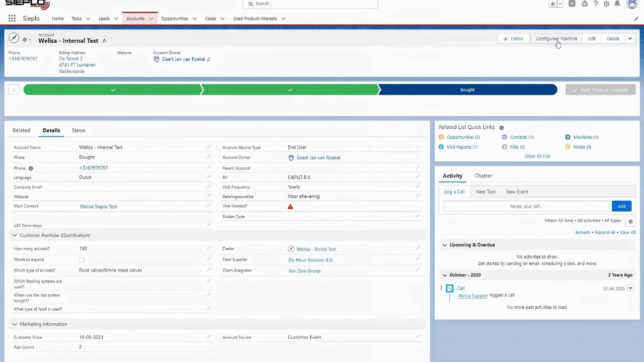This screenshot has height=362, width=644.
Task: Click the blue Add call button
Action: pyautogui.click(x=621, y=206)
